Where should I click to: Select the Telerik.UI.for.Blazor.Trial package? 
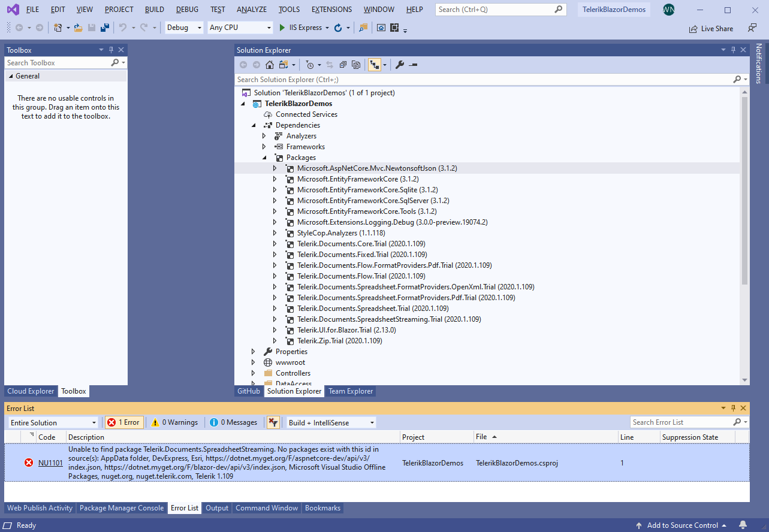tap(346, 330)
